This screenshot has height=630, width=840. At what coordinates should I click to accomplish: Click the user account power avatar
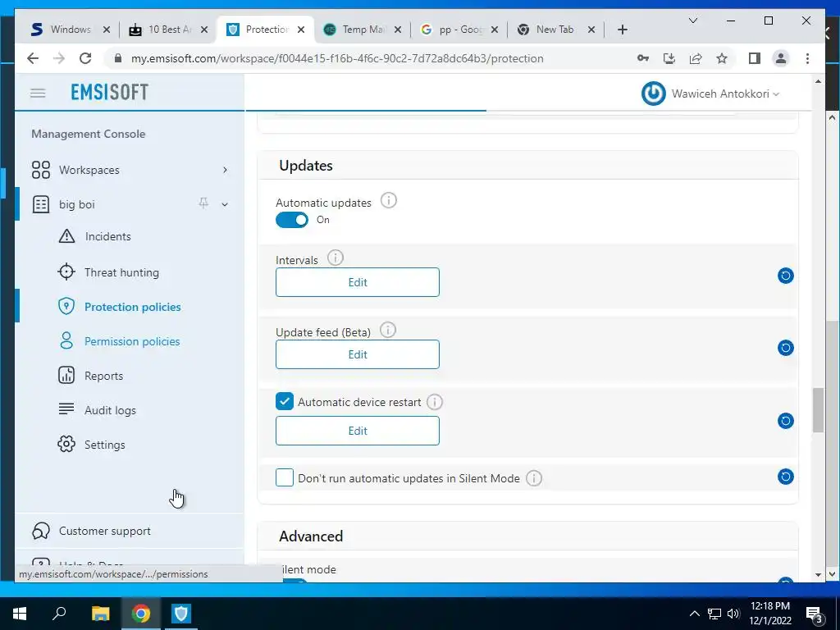click(654, 94)
